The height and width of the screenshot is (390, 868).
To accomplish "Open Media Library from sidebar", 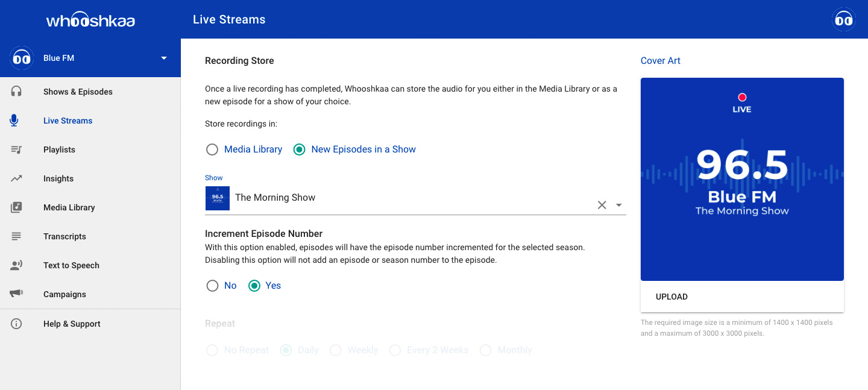I will point(90,207).
